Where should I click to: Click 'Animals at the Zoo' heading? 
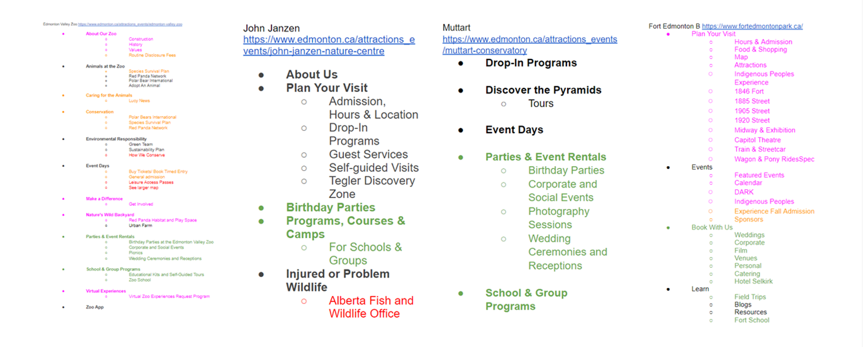pos(105,67)
